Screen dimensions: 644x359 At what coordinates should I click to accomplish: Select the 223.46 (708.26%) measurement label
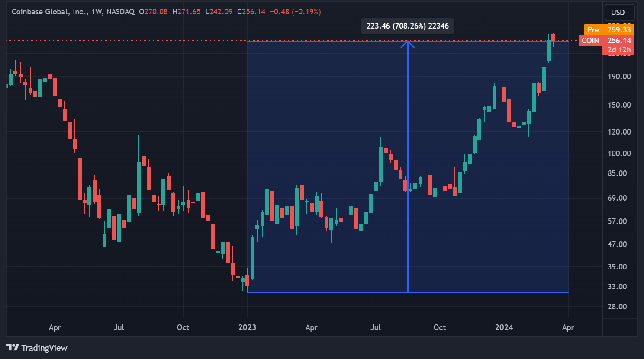click(x=407, y=26)
